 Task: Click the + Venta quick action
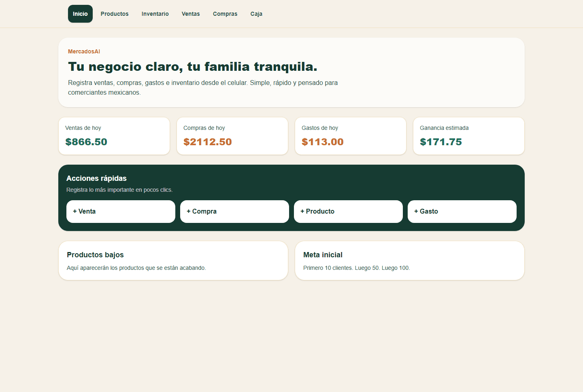(121, 212)
